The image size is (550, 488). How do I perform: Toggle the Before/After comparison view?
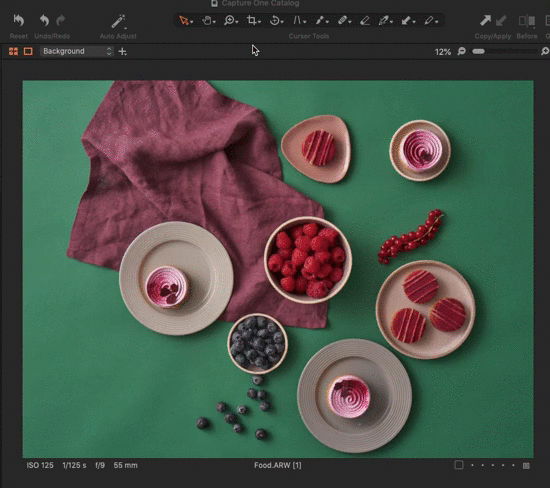527,21
